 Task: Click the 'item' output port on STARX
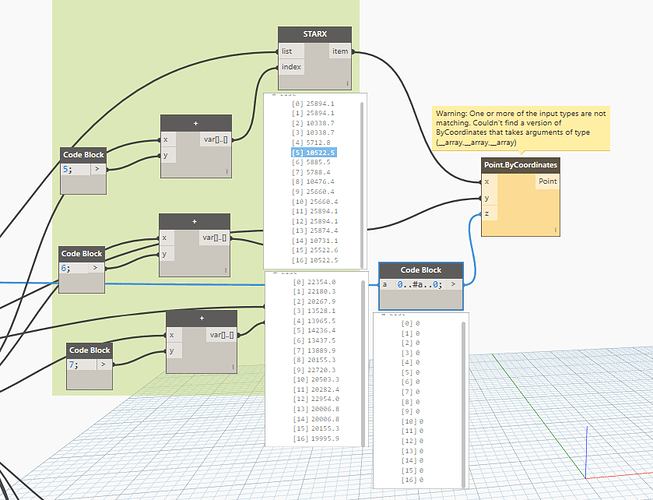[x=340, y=50]
